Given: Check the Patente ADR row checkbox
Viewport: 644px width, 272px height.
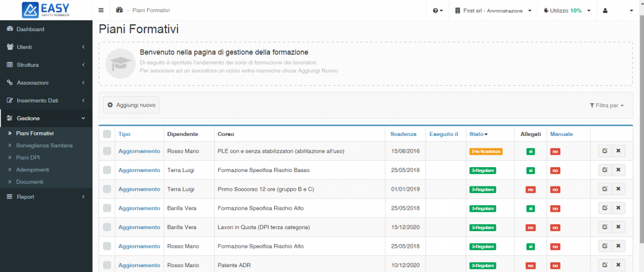Looking at the screenshot, I should [107, 265].
